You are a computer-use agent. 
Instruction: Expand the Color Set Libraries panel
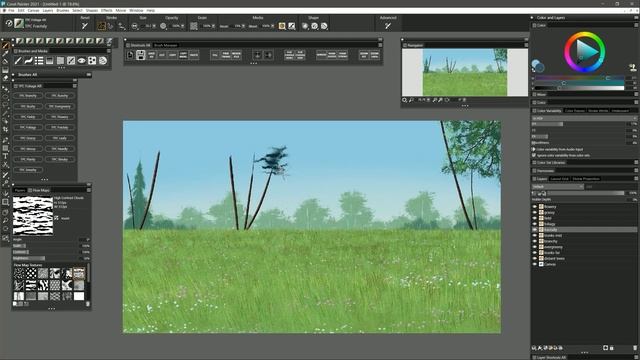(551, 162)
